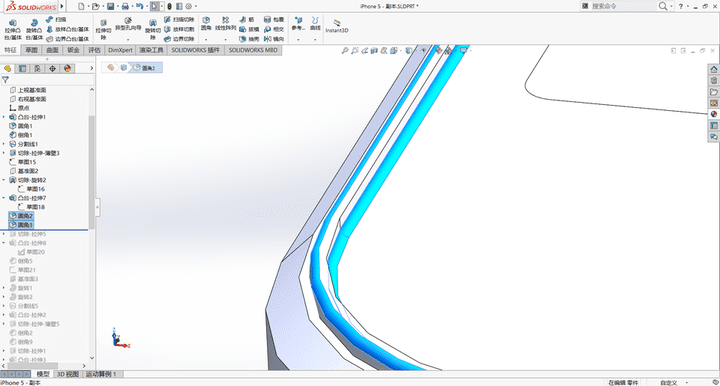Open the search magnifier dropdown arrow
720x386 pixels.
[671, 6]
